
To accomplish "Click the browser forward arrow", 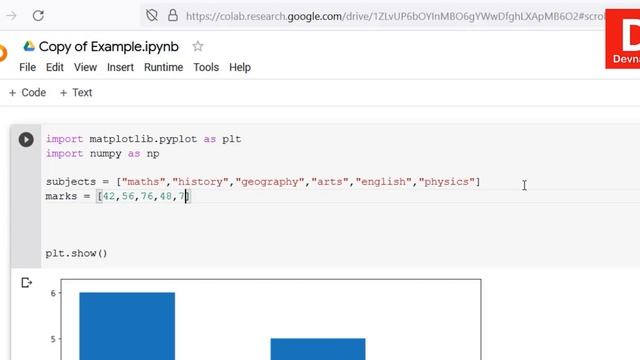I will pos(11,16).
